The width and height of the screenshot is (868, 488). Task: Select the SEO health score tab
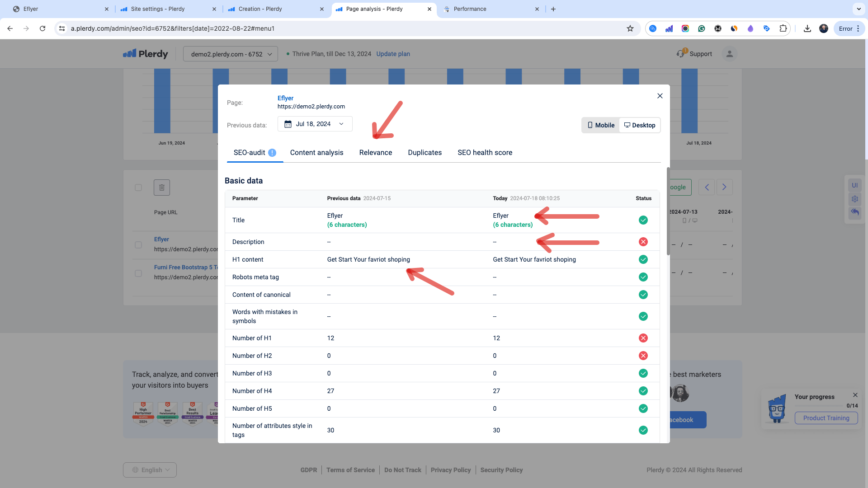(x=485, y=153)
